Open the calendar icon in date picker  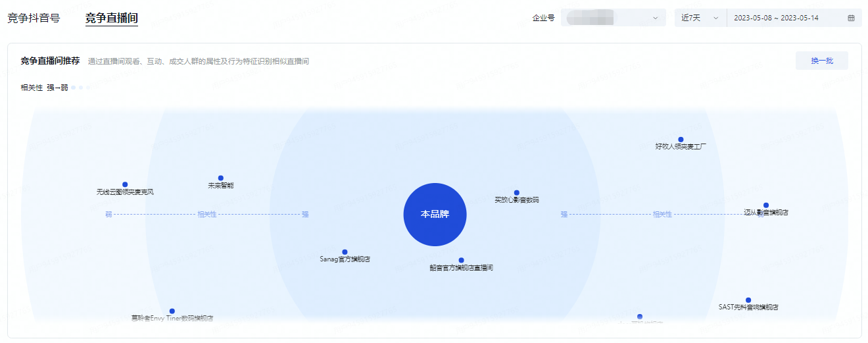pos(851,18)
